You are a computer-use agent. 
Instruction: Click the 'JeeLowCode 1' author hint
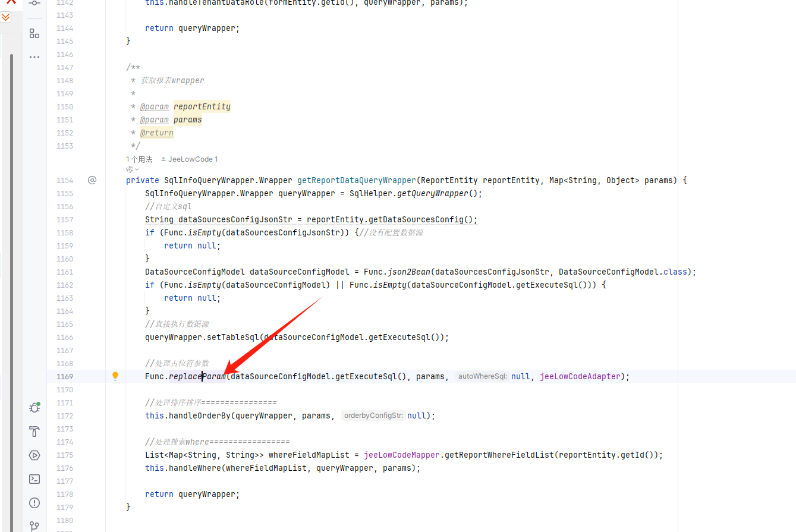click(x=190, y=159)
